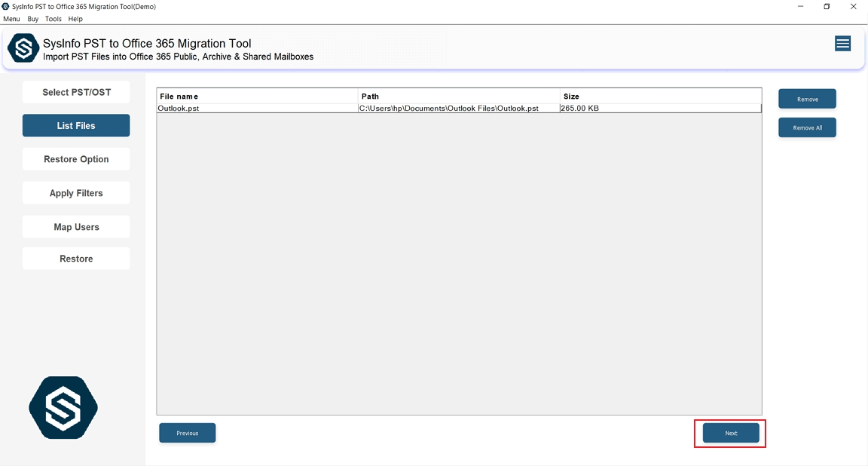This screenshot has height=466, width=868.
Task: Select the List Files step
Action: click(x=76, y=125)
